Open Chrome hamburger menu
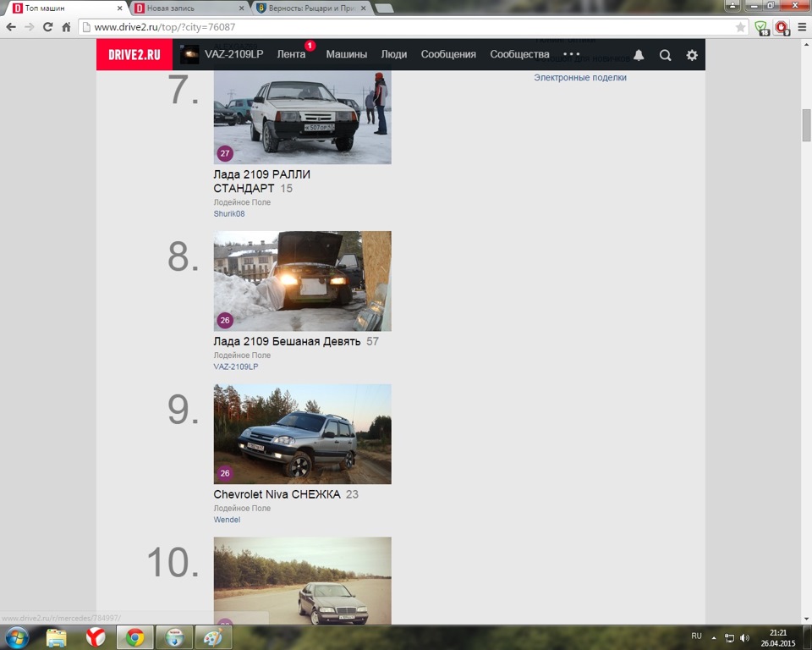Image resolution: width=812 pixels, height=650 pixels. click(802, 27)
